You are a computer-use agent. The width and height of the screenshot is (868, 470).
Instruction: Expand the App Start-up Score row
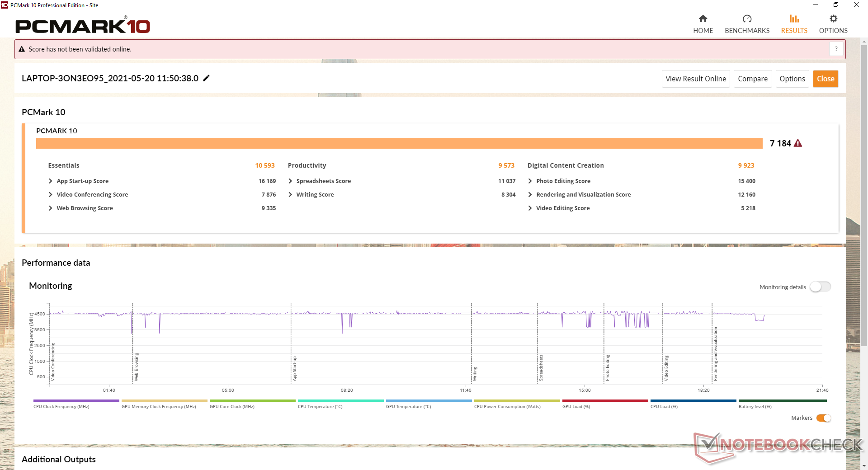[50, 181]
